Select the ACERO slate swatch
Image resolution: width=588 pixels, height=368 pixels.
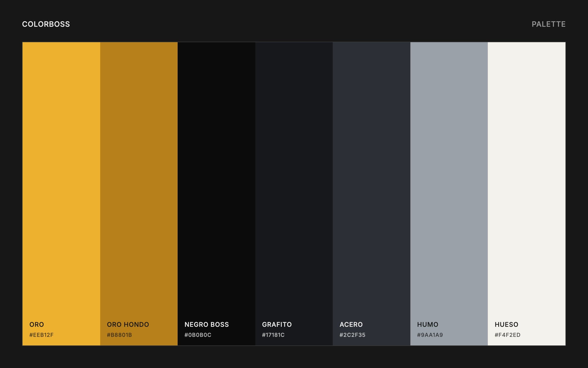pyautogui.click(x=371, y=194)
